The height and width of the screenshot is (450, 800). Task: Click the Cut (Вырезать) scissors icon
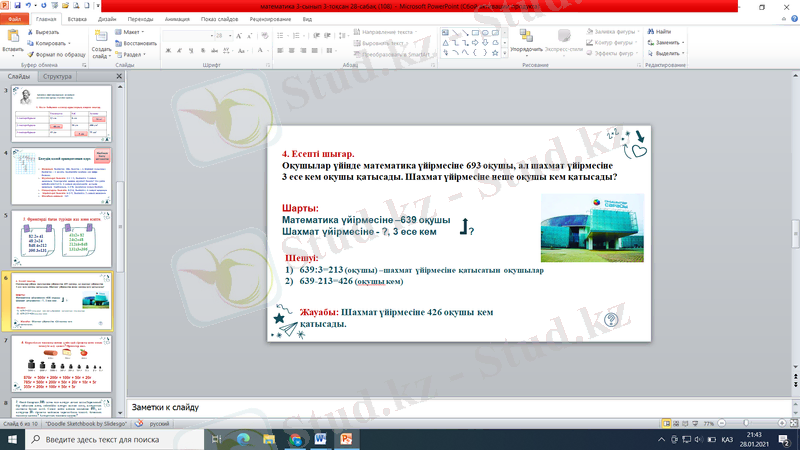[x=29, y=32]
